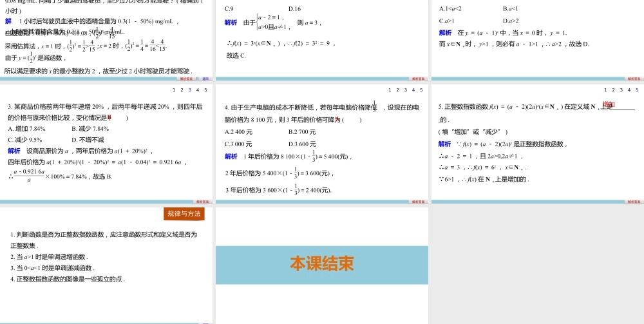Click page number 5 on question 4 slide
This screenshot has height=324, width=644.
421,90
